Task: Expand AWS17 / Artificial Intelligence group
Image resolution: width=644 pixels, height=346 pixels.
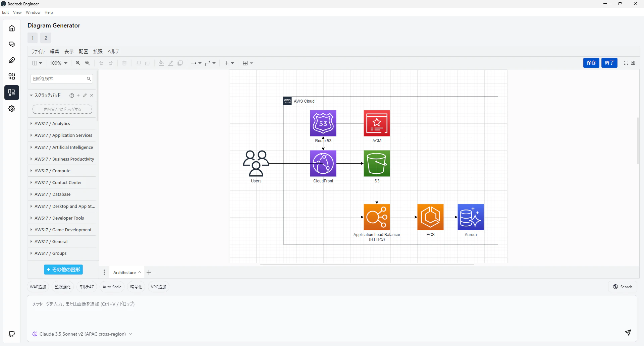Action: [x=63, y=148]
